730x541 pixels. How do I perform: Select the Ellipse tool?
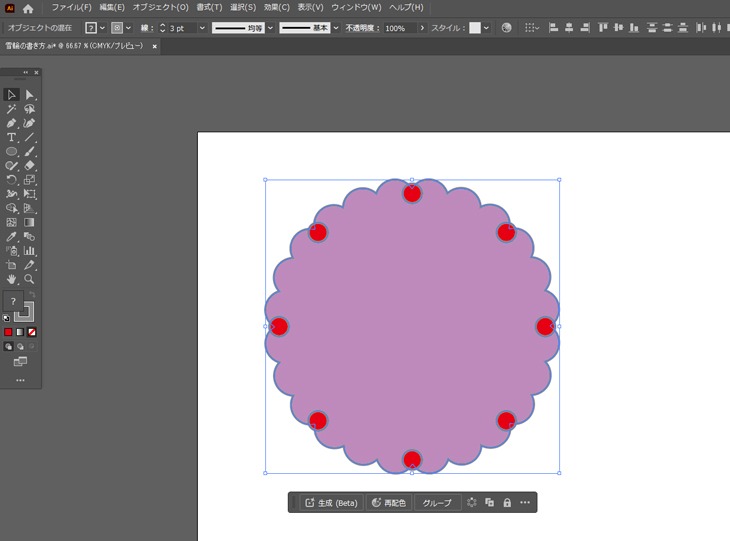[12, 151]
